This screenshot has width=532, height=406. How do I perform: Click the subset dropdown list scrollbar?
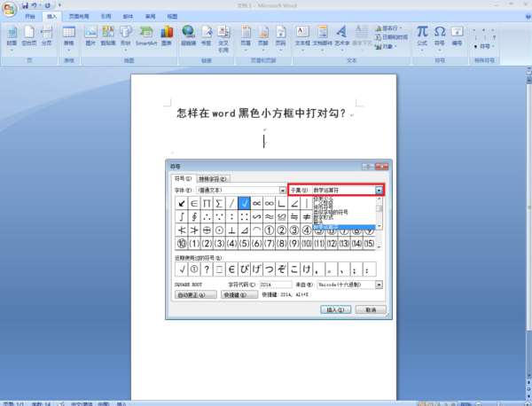point(379,213)
